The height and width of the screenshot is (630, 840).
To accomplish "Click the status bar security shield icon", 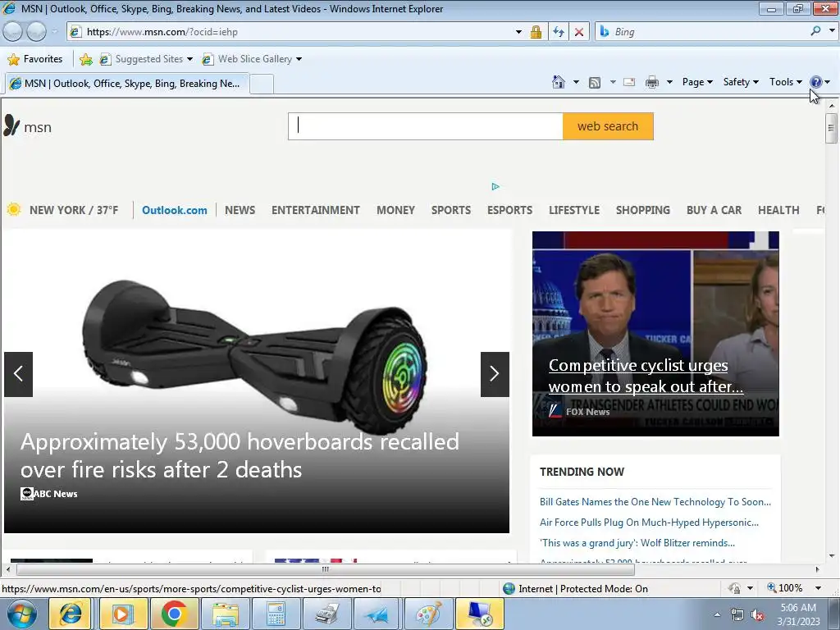I will [x=734, y=588].
